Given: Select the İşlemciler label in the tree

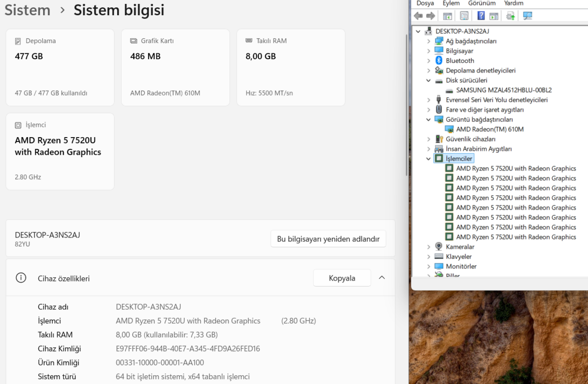Looking at the screenshot, I should (x=459, y=159).
